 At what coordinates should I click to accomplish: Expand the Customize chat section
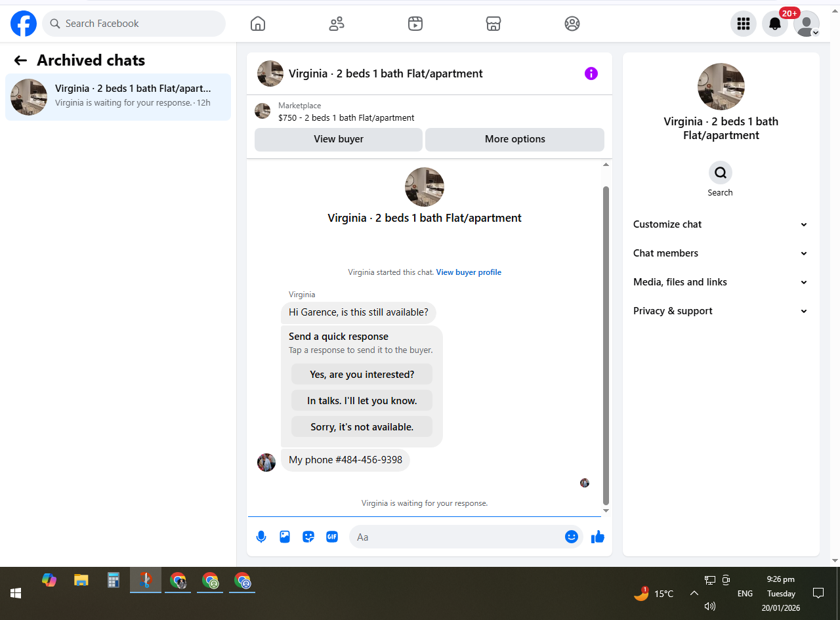point(721,224)
